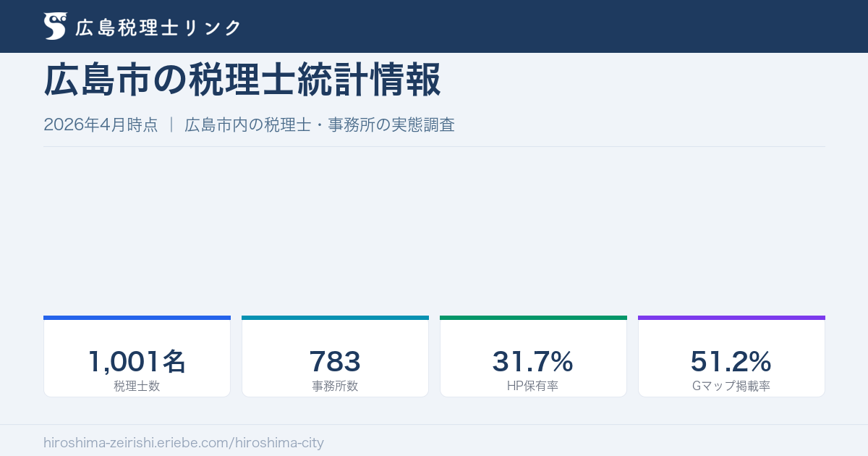Viewport: 868px width, 456px height.
Task: Open the 広島税理士リンク site name
Action: [x=158, y=28]
